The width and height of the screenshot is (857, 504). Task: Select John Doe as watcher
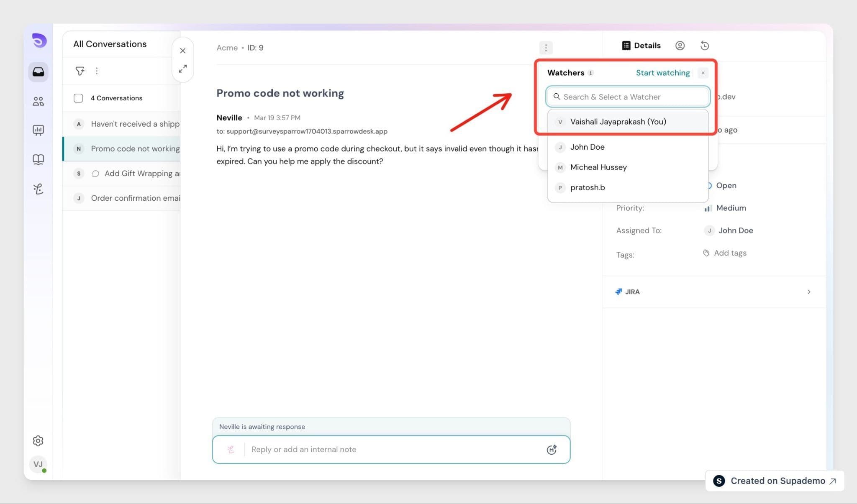point(628,147)
